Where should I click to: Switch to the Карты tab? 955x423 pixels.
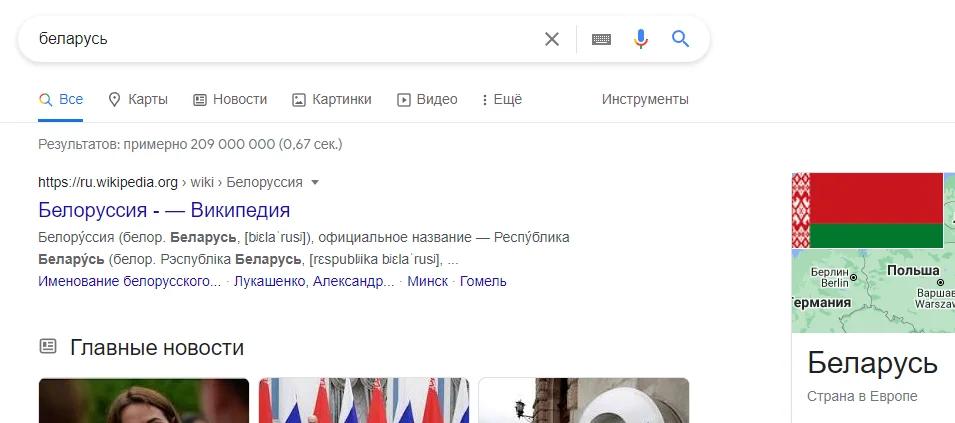click(138, 99)
